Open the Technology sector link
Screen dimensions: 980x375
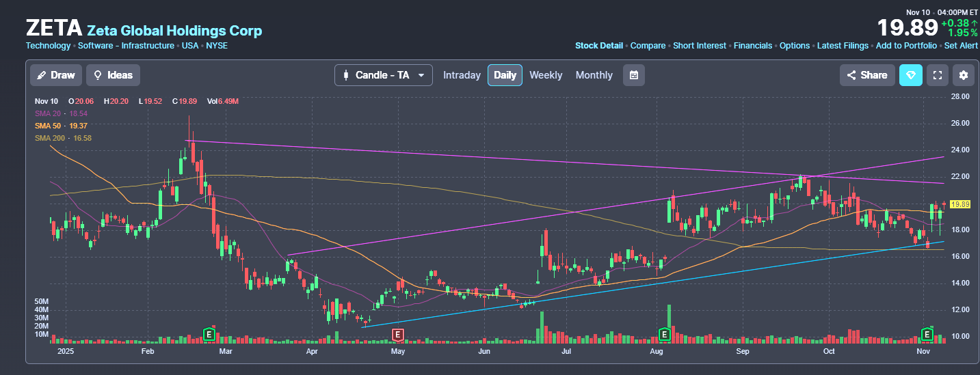point(48,46)
